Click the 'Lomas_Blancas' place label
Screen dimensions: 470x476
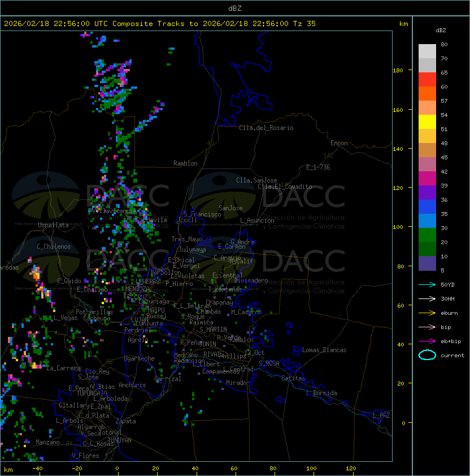(x=324, y=350)
